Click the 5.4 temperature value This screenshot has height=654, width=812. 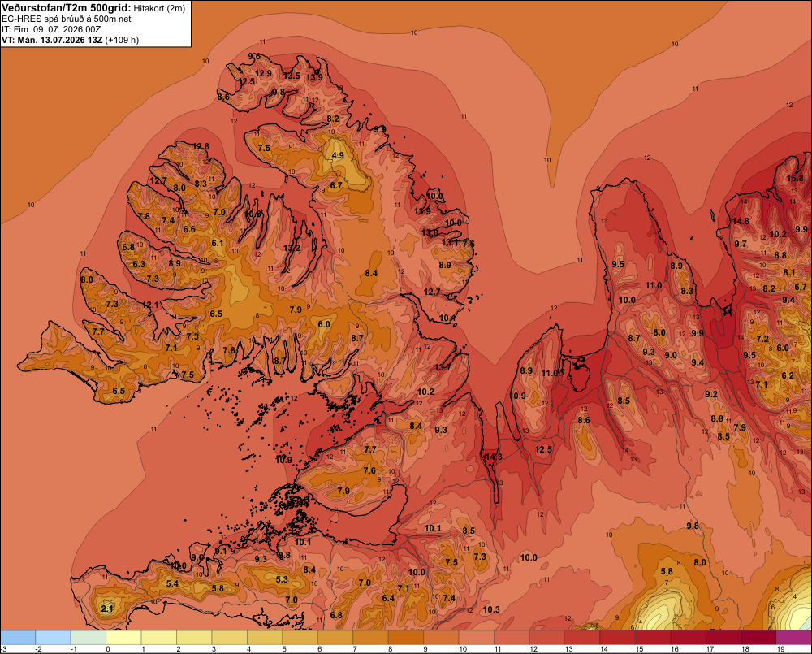pos(172,583)
